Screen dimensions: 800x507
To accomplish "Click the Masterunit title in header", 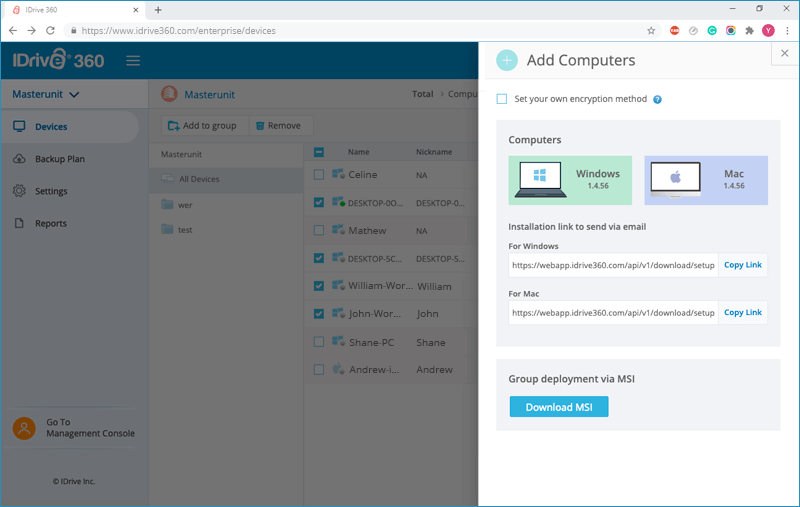I will [209, 94].
